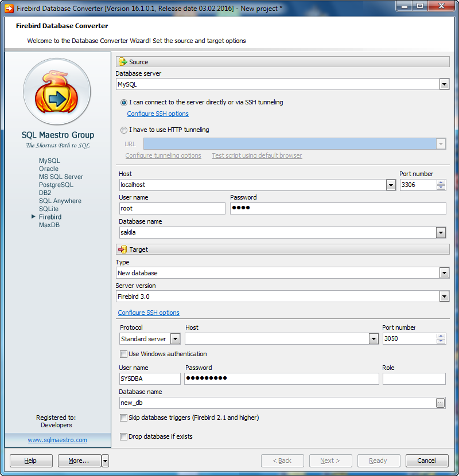Click the Firebird converter icon in title bar

click(8, 7)
